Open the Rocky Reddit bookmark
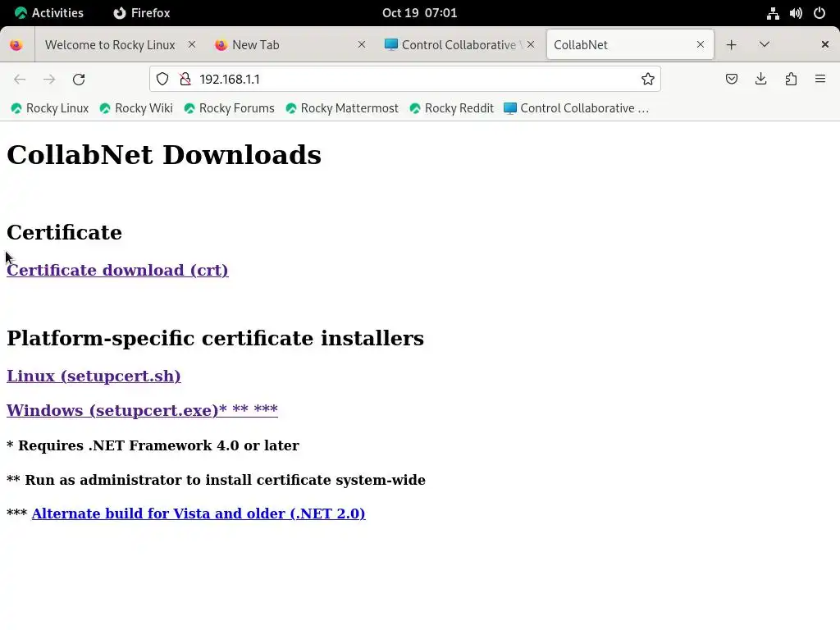840x630 pixels. point(451,108)
